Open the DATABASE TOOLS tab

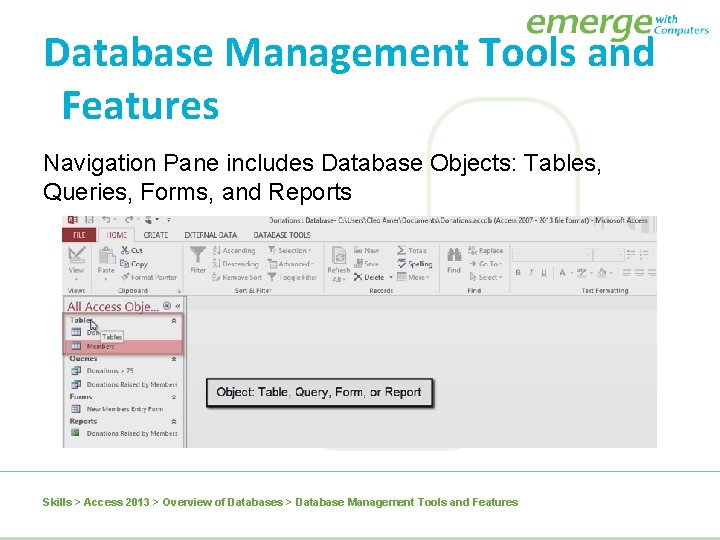coord(282,235)
